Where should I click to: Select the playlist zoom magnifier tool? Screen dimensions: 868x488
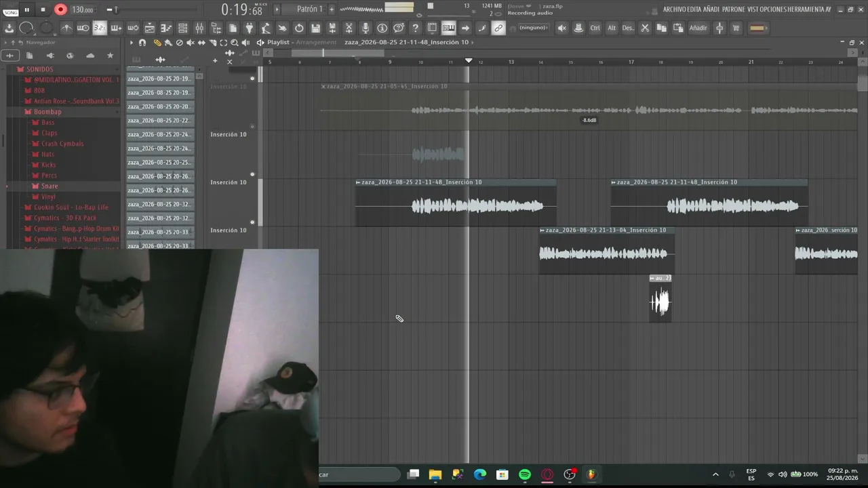(234, 43)
